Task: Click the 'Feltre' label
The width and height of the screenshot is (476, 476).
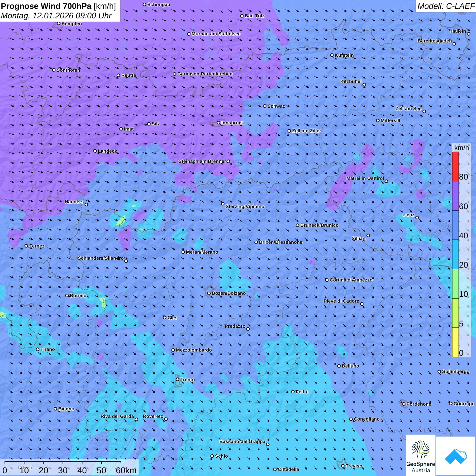Action: coord(302,392)
